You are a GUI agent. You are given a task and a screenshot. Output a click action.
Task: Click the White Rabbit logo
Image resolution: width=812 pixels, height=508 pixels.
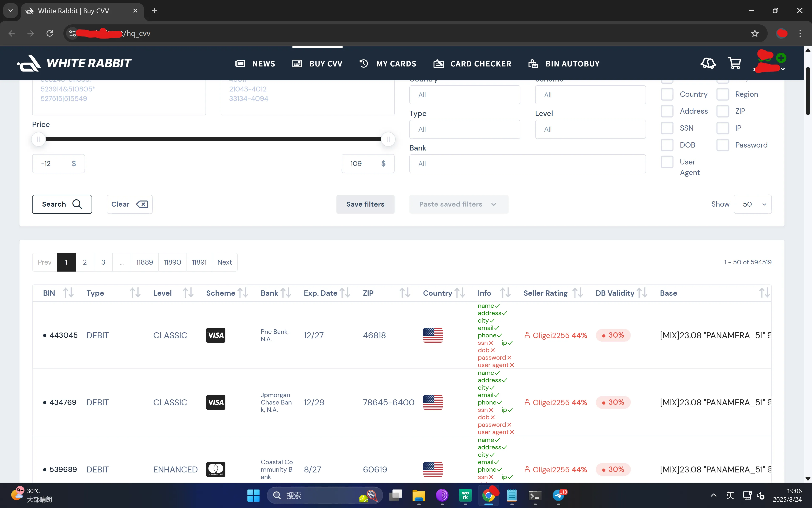point(74,63)
